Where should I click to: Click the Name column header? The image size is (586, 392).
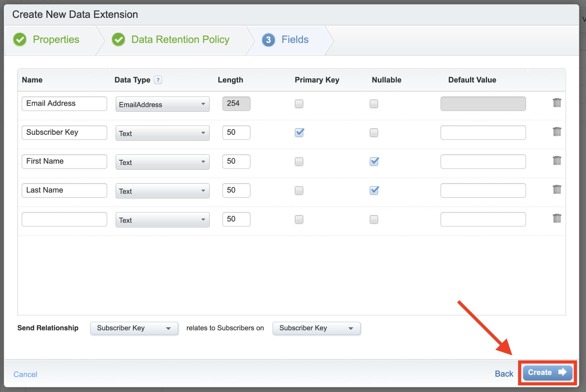(32, 80)
